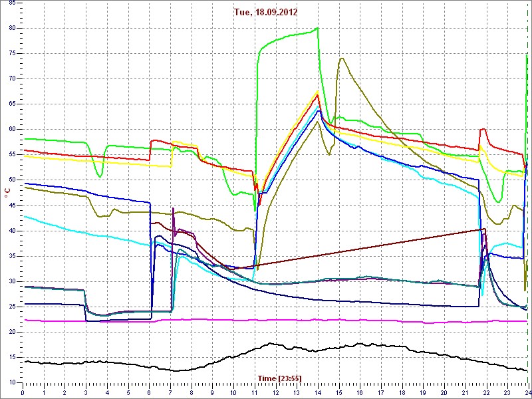Click the 55 value on temperature axis
Viewport: 532px width, 399px height.
12,155
